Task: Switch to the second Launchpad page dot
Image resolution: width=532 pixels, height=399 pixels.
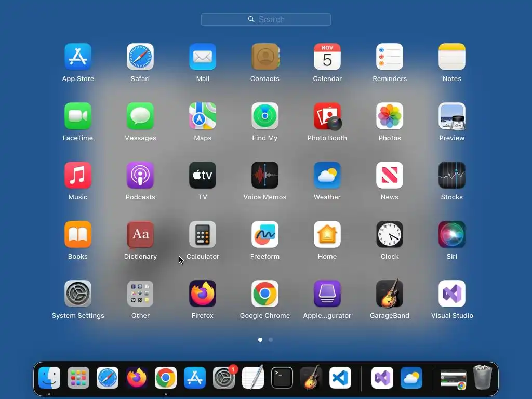Action: coord(270,340)
